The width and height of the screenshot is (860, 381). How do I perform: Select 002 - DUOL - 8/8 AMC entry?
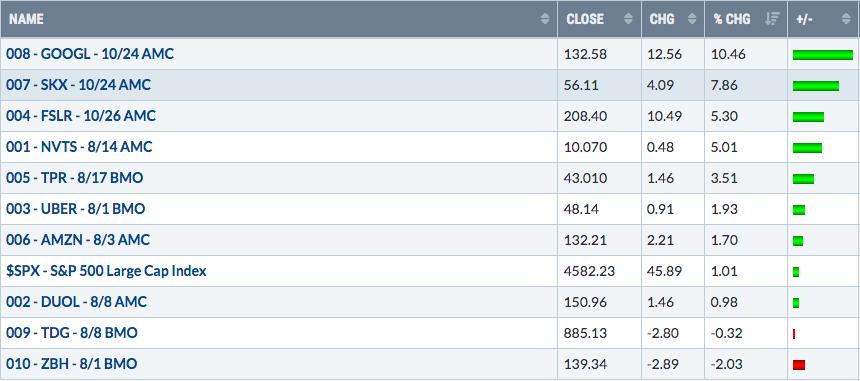[x=76, y=302]
